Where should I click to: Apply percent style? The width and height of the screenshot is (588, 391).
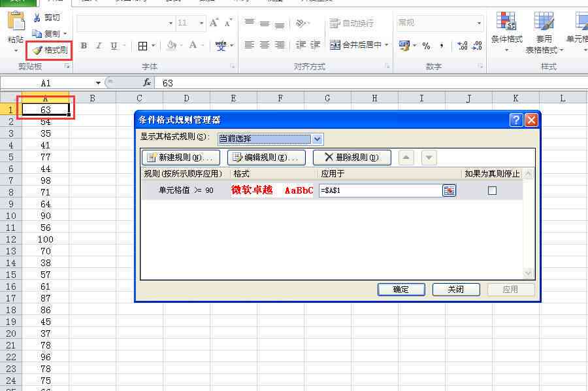pyautogui.click(x=427, y=46)
